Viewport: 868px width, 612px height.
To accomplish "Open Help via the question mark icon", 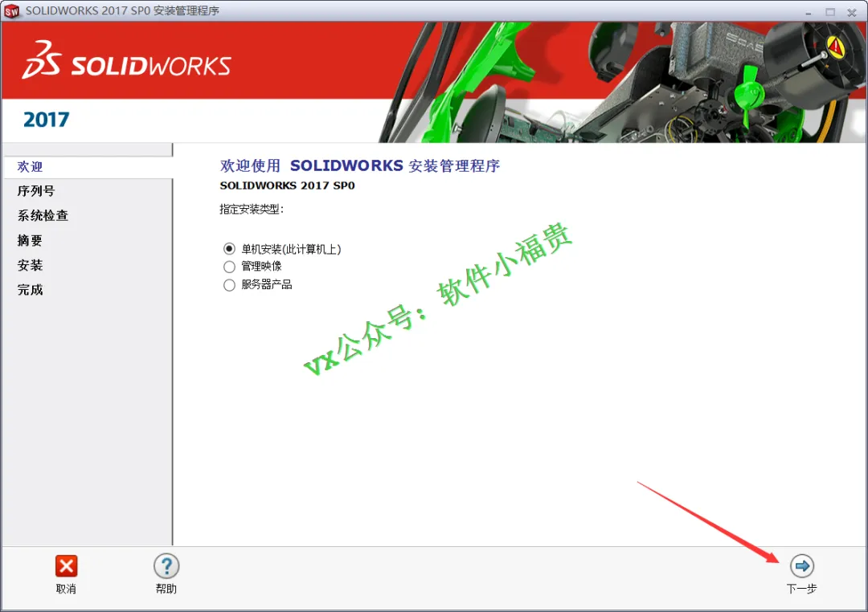I will (x=166, y=566).
